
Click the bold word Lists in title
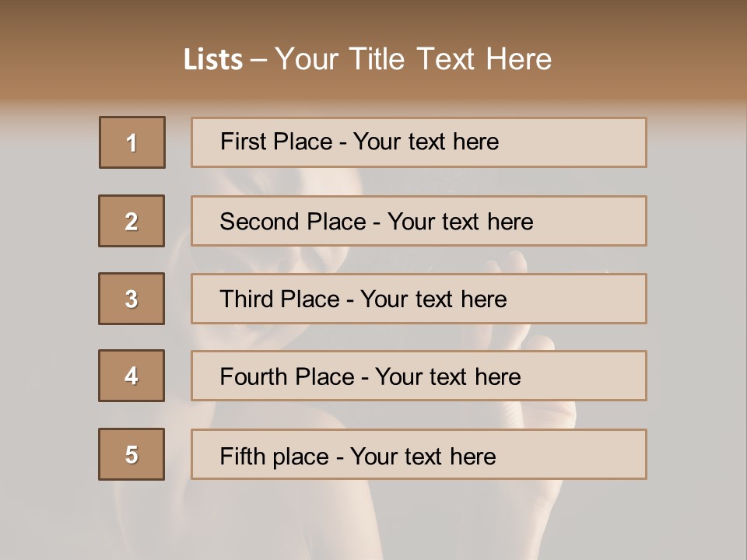[x=213, y=60]
